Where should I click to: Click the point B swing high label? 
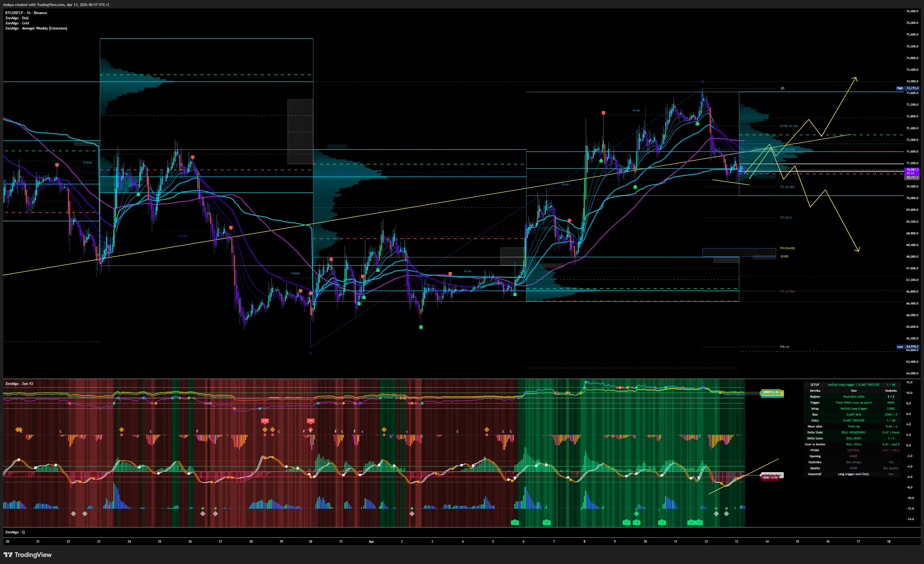702,82
